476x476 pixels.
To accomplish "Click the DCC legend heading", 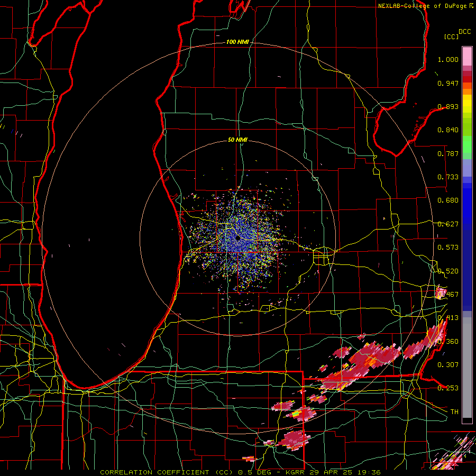I will click(465, 32).
